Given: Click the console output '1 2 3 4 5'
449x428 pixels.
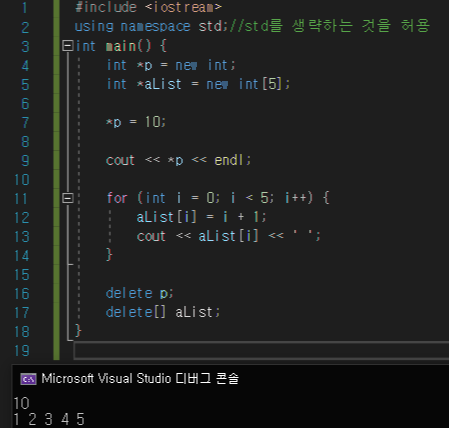Looking at the screenshot, I should pos(49,419).
